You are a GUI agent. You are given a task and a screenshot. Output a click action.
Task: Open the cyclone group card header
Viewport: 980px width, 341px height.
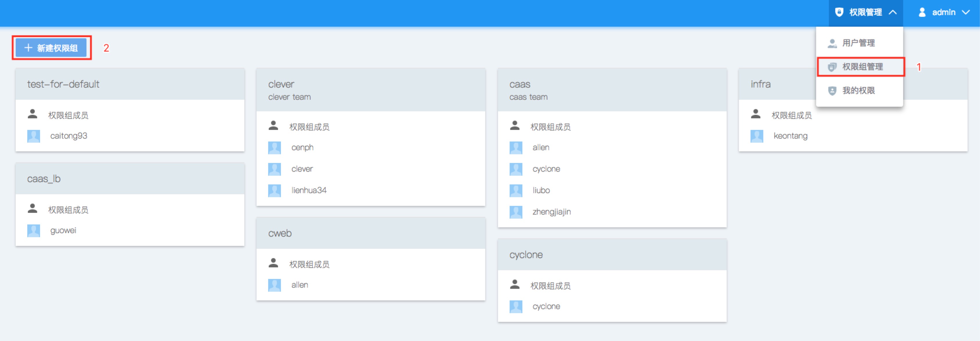click(x=612, y=255)
